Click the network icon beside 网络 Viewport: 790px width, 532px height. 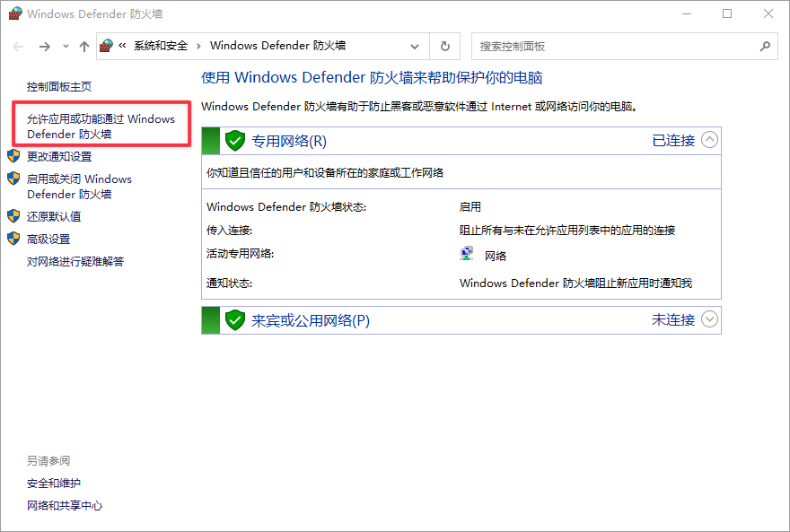pos(467,254)
